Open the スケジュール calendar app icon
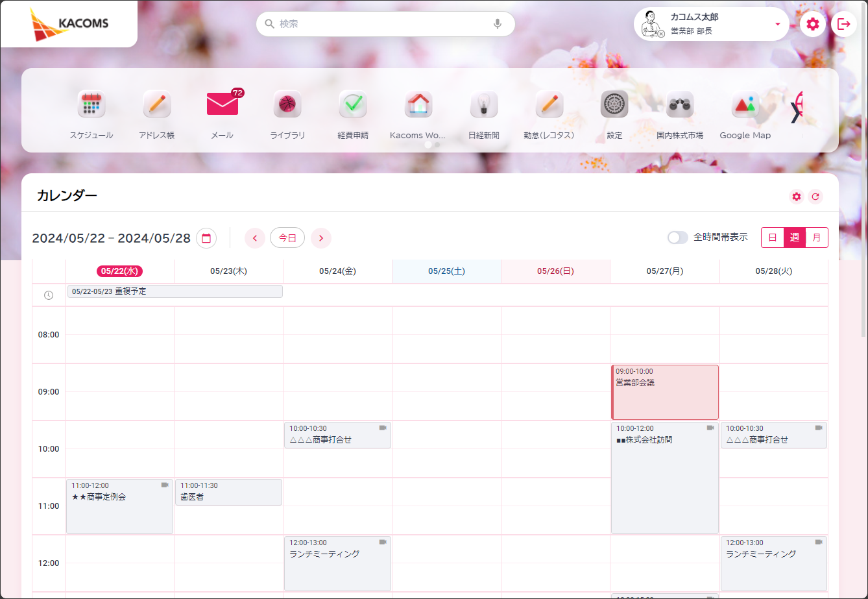 click(x=91, y=104)
